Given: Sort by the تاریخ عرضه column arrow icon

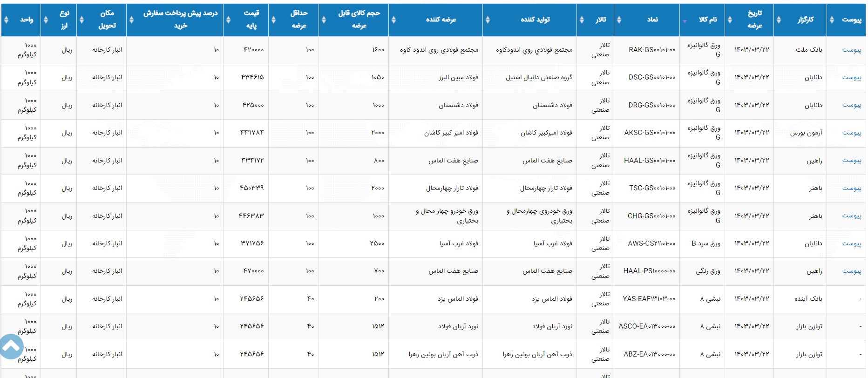Looking at the screenshot, I should [x=730, y=20].
